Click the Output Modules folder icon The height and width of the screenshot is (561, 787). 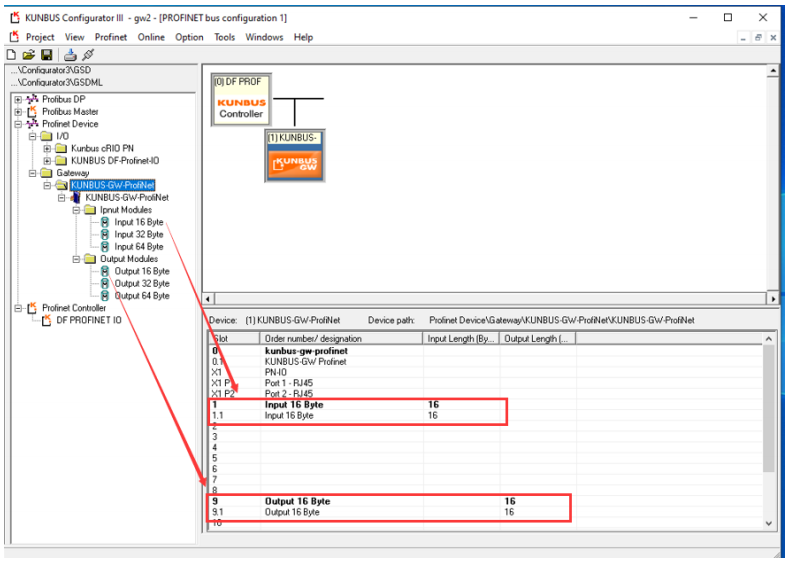coord(90,259)
